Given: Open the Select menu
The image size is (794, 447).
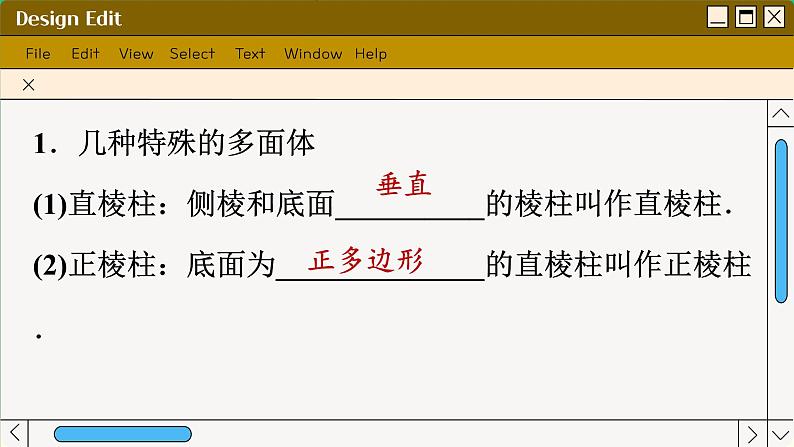Looking at the screenshot, I should [x=192, y=54].
